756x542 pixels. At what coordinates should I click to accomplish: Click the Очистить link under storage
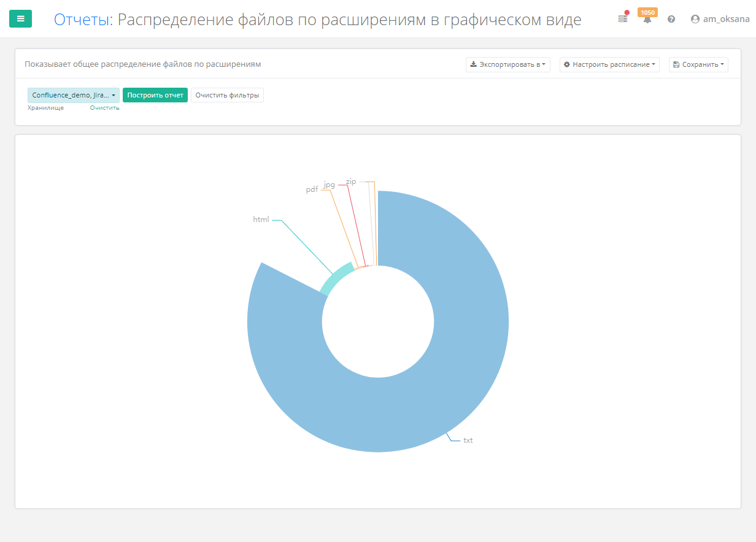104,108
